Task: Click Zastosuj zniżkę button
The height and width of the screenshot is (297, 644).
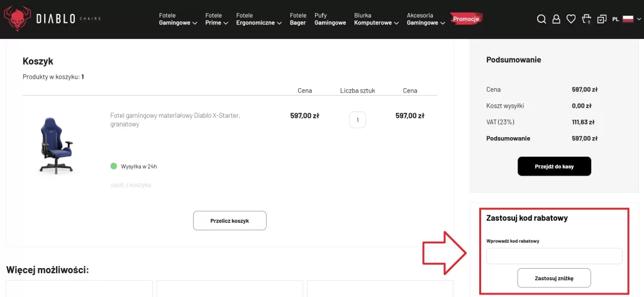Action: tap(554, 278)
